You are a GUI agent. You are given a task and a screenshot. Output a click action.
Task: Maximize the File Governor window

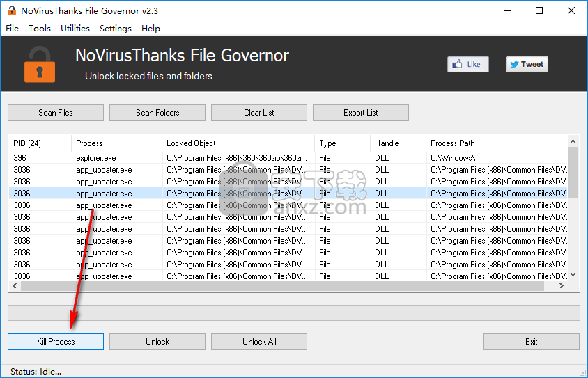click(539, 10)
